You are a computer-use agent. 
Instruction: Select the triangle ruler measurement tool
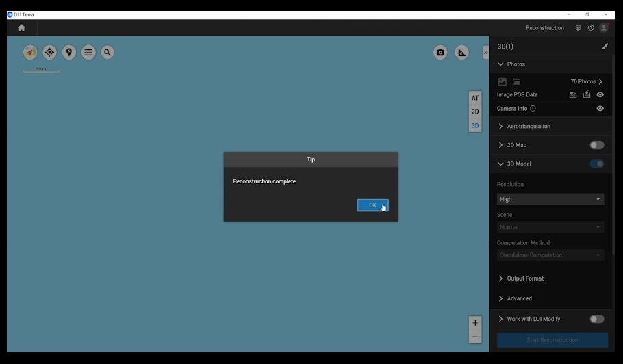pyautogui.click(x=462, y=53)
